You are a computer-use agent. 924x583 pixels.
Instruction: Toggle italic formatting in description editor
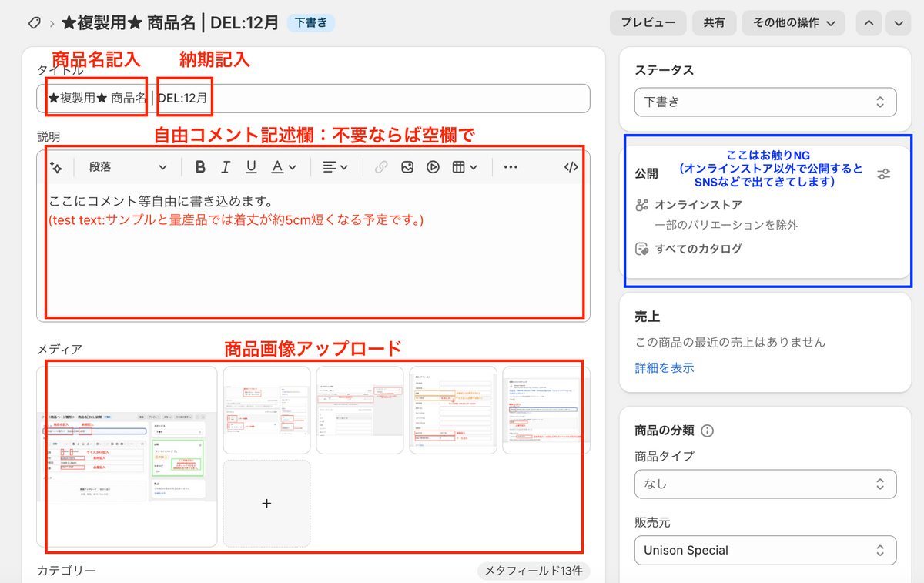(226, 167)
